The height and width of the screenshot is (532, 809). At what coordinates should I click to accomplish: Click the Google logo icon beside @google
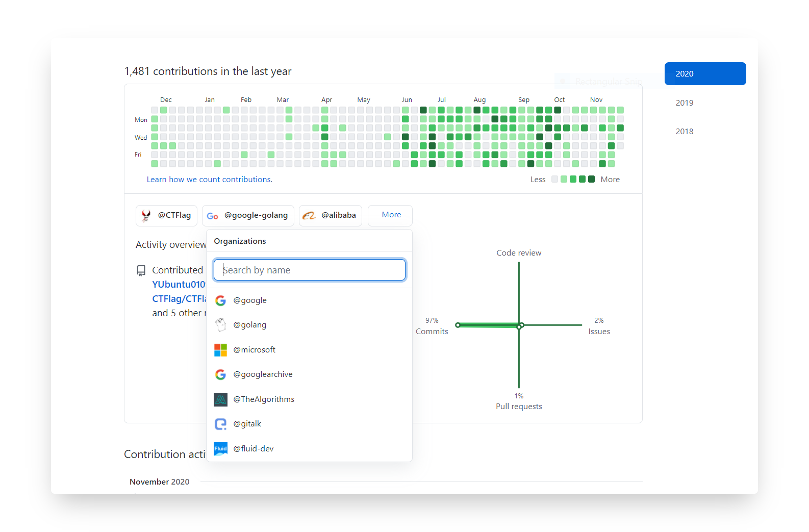point(220,300)
